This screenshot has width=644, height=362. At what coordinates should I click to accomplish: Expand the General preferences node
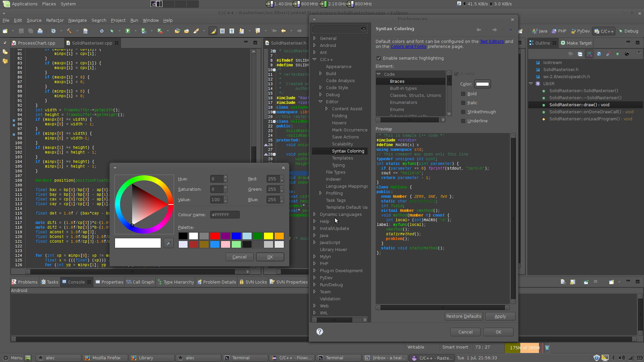pos(315,38)
